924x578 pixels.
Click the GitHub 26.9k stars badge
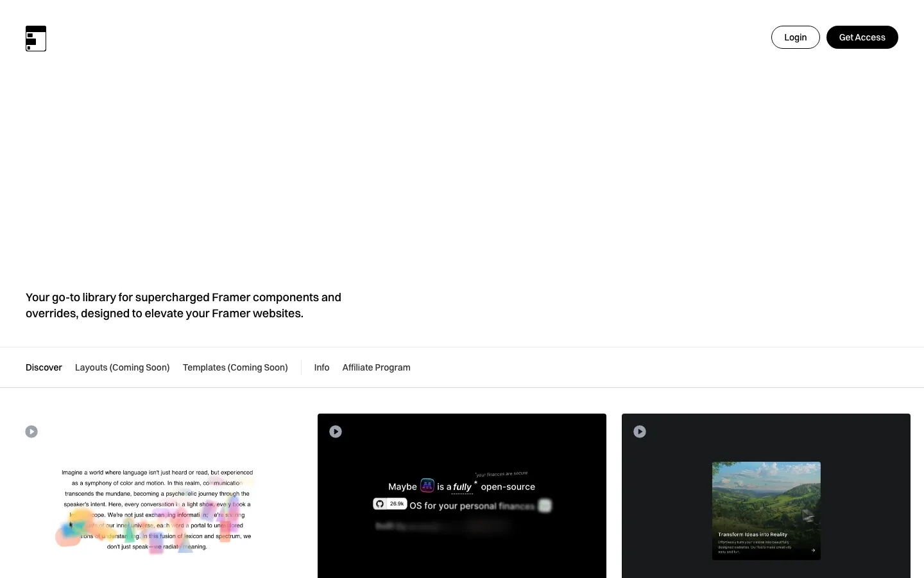[390, 504]
